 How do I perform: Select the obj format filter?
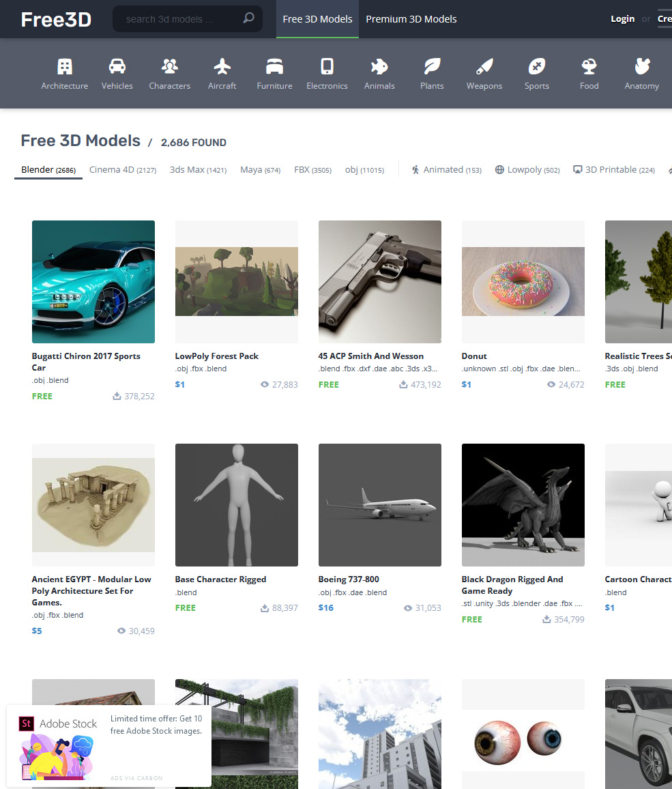(x=365, y=170)
